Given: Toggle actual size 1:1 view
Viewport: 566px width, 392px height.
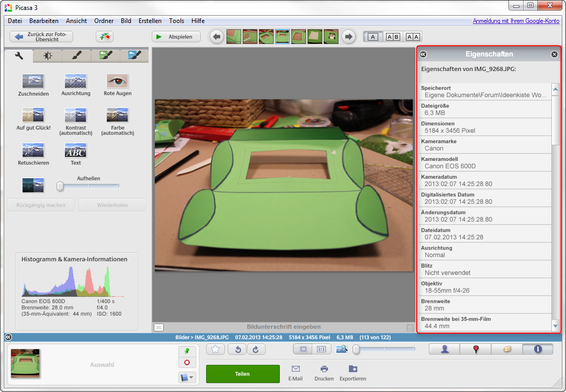Looking at the screenshot, I should point(322,349).
